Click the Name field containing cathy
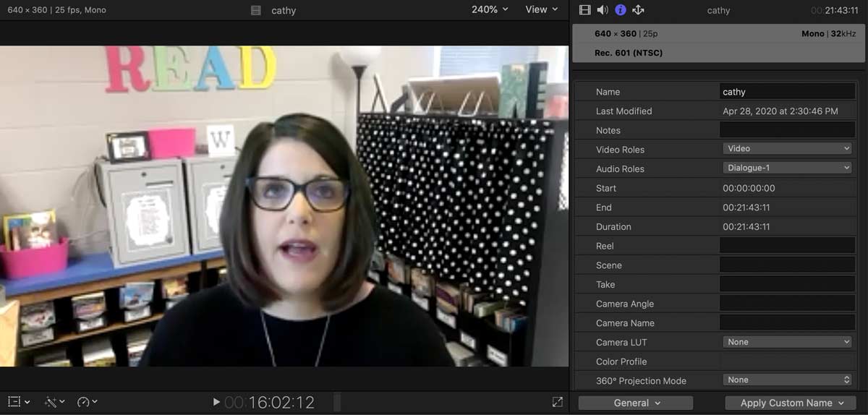 point(787,92)
